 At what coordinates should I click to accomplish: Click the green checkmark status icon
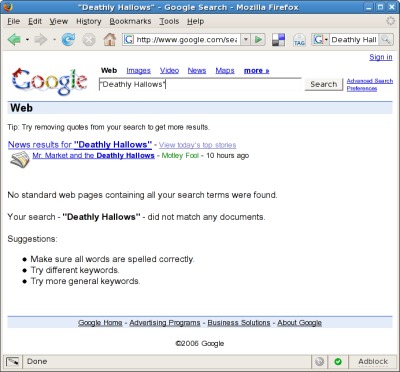pyautogui.click(x=338, y=361)
